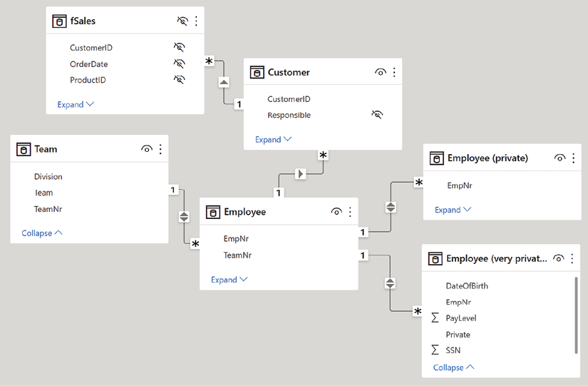This screenshot has width=588, height=386.
Task: Select the fSales to Customer filter direction arrow
Action: pos(224,82)
